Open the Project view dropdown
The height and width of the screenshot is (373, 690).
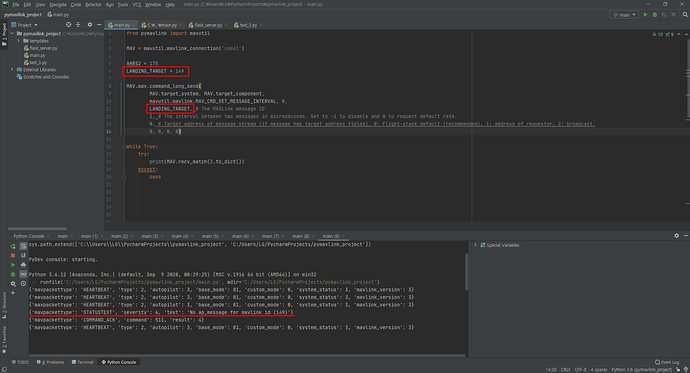pos(25,25)
